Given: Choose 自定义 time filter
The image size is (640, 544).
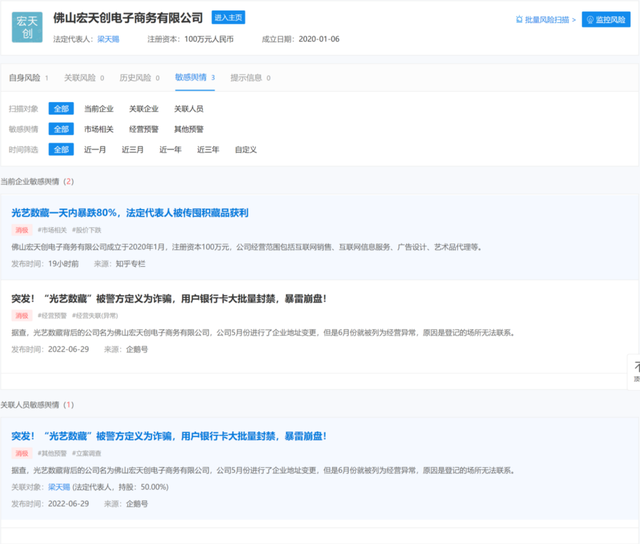Looking at the screenshot, I should point(246,149).
